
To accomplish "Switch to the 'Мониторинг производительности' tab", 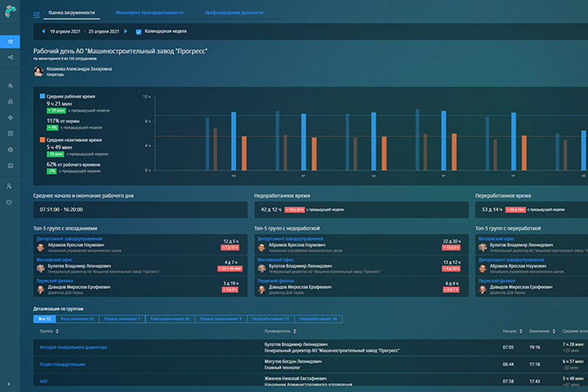I will pos(150,13).
